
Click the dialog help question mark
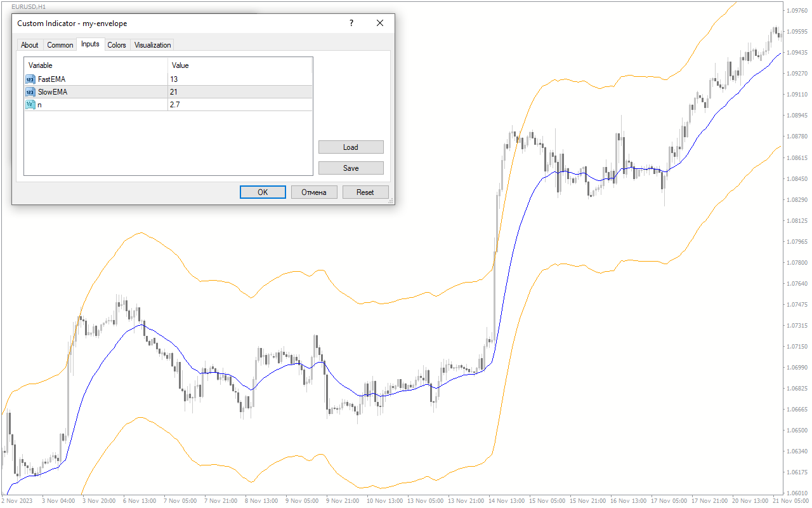(x=351, y=23)
